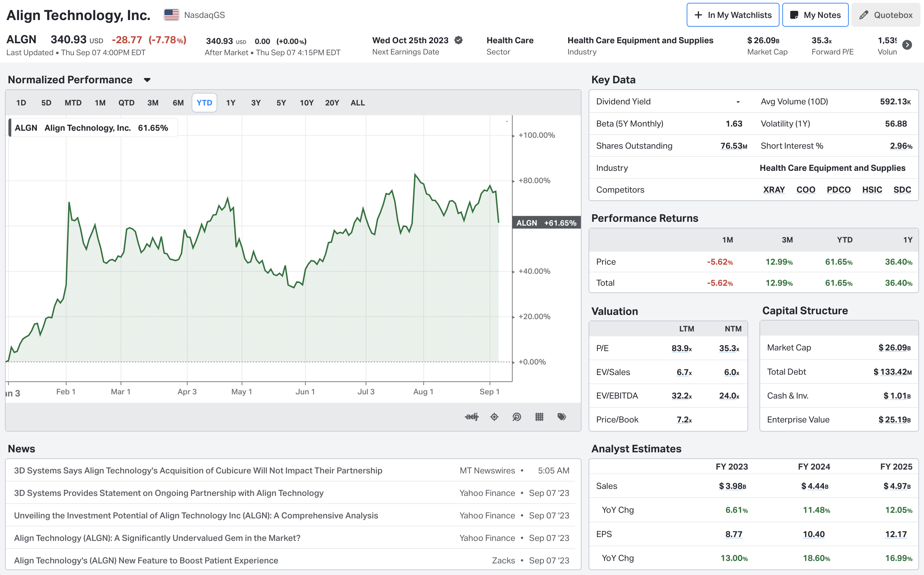Select the 20Y time range
Image resolution: width=924 pixels, height=575 pixels.
332,103
